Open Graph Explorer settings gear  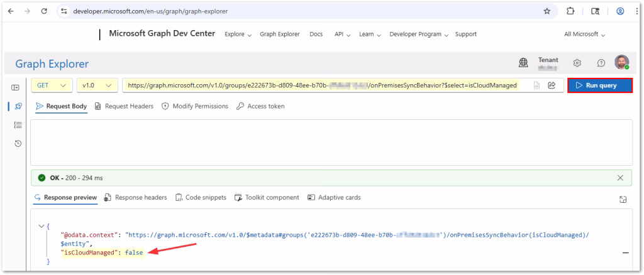(577, 63)
